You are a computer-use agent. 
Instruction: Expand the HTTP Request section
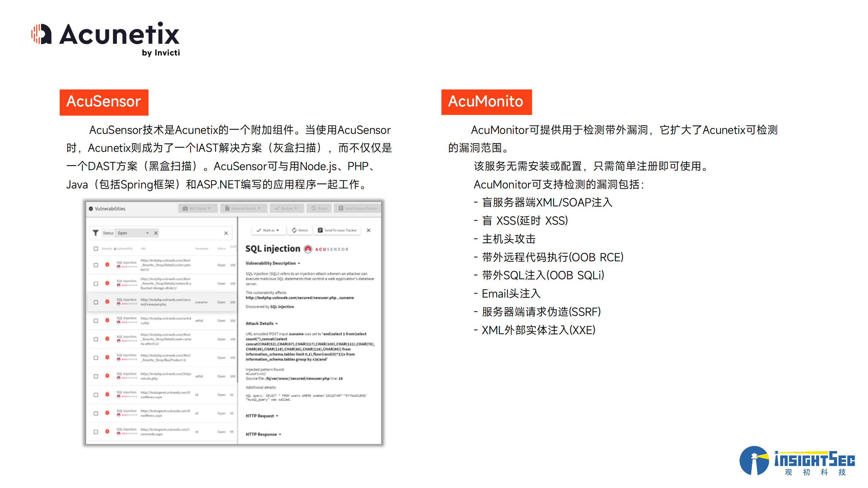(x=262, y=416)
